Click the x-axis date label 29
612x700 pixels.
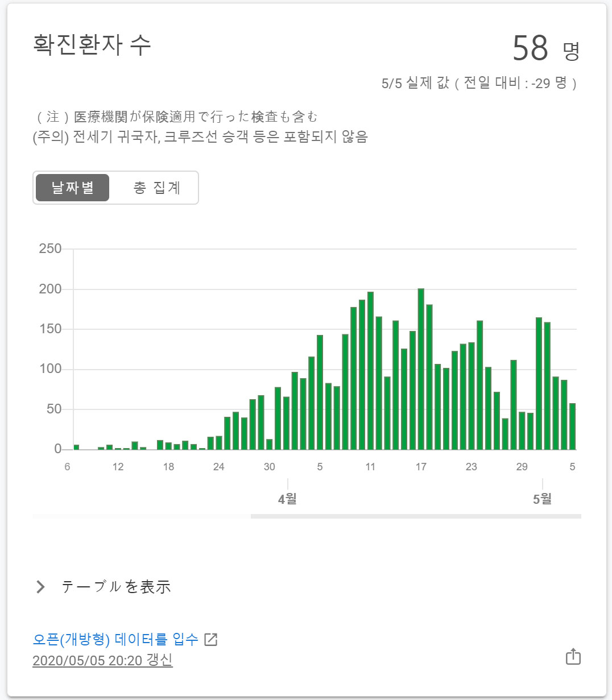pos(522,467)
